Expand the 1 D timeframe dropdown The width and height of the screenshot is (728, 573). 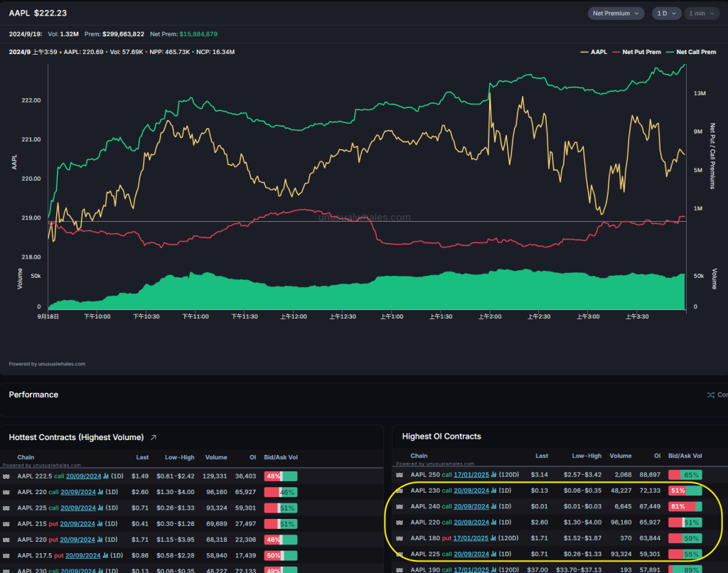pos(665,14)
